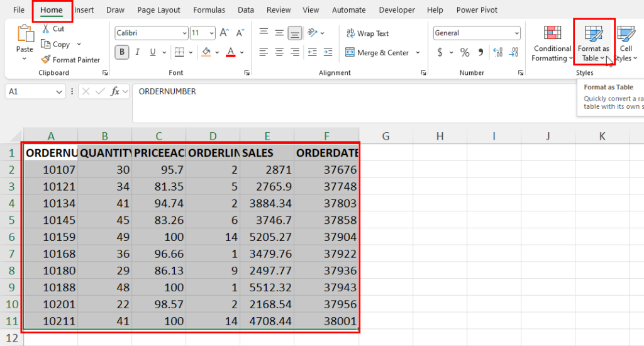
Task: Open the Name Box A1 dropdown
Action: [x=58, y=92]
